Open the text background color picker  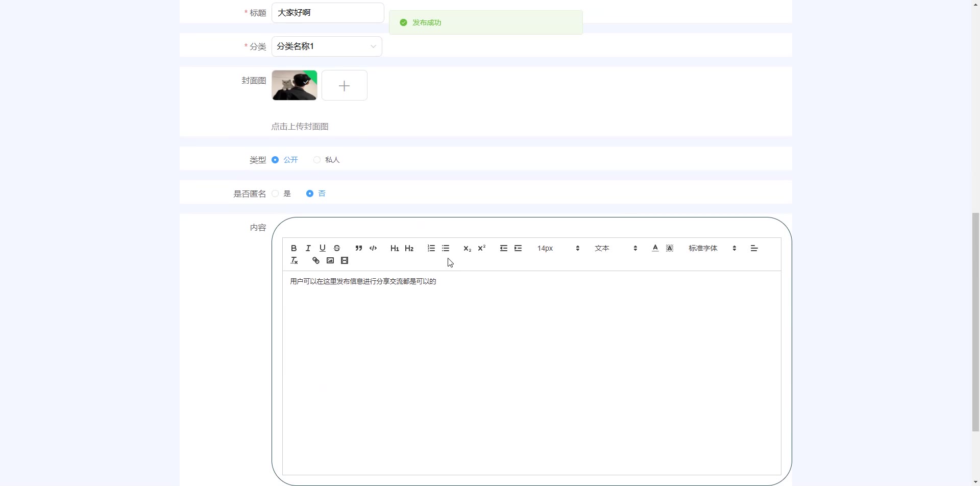[x=670, y=248]
